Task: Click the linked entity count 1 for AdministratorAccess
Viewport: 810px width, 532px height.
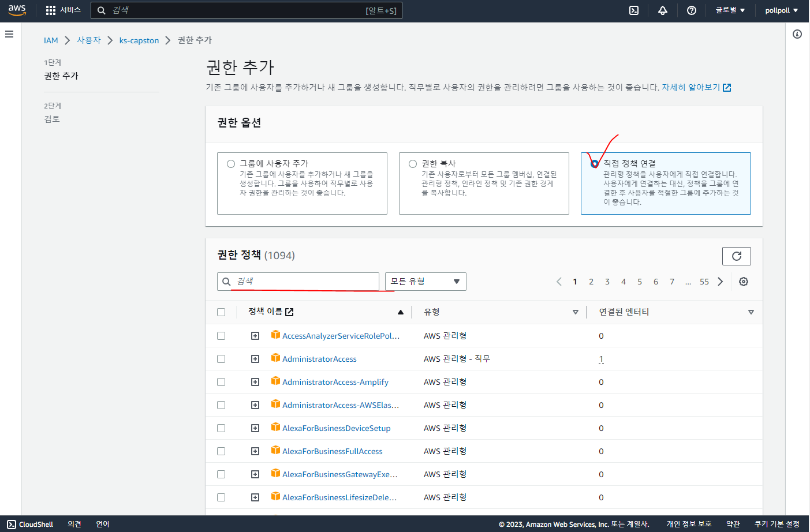Action: point(601,359)
